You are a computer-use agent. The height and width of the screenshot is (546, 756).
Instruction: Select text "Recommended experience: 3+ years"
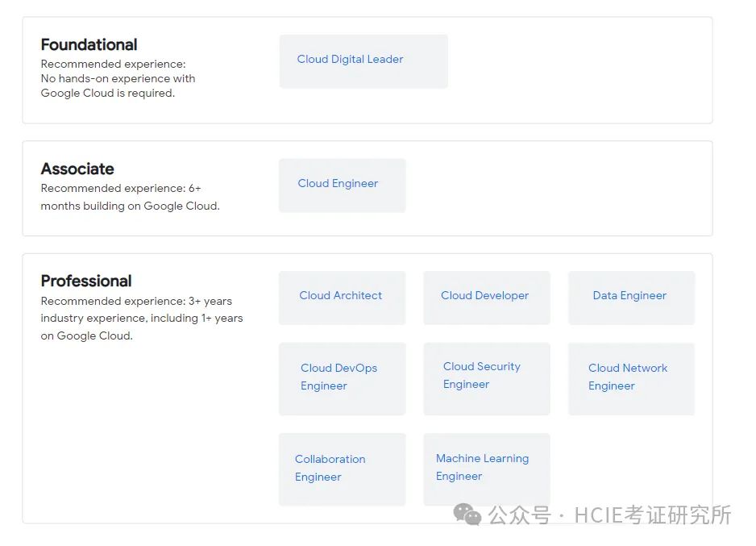click(x=136, y=301)
